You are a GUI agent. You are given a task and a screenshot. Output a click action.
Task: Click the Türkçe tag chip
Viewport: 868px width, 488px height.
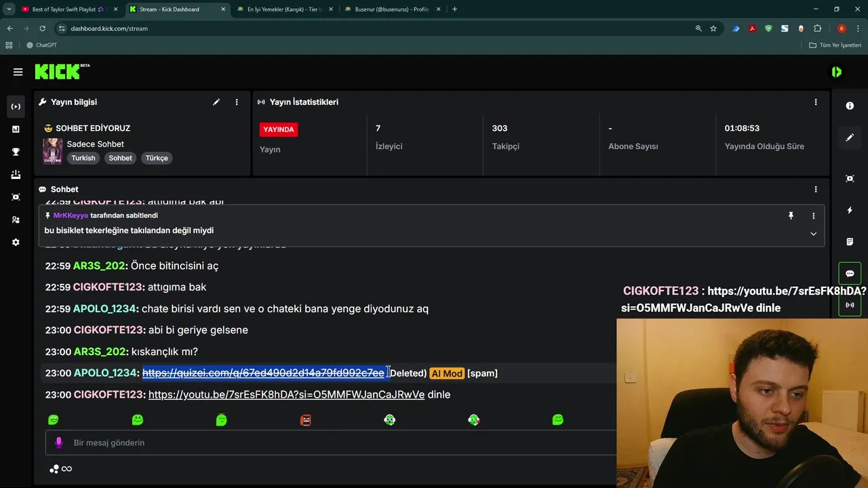click(157, 158)
